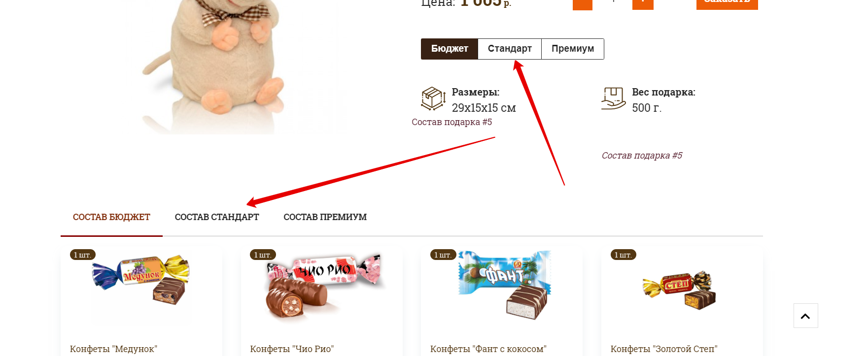Click the Фант с кокосом candy image

point(505,285)
